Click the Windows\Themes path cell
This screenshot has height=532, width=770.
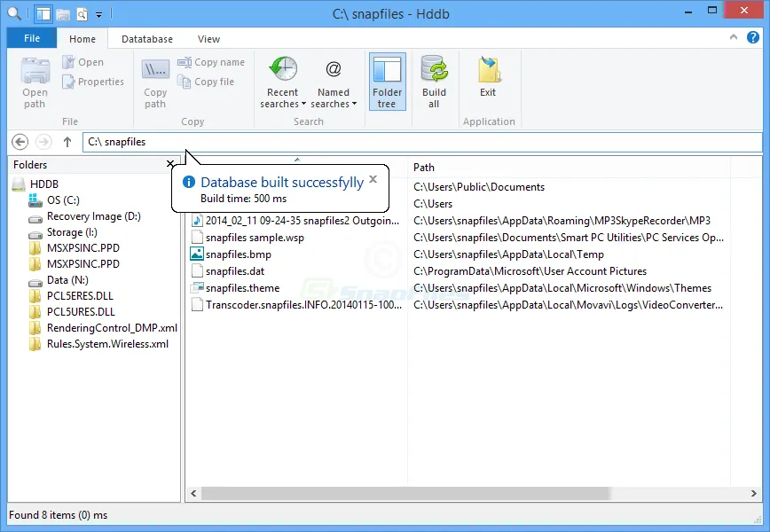[562, 288]
